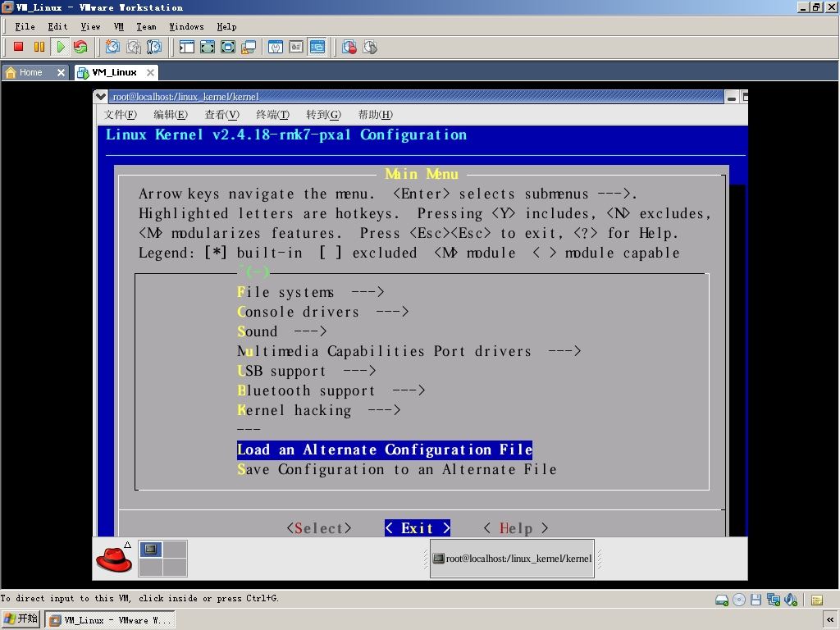Select the VM_Linux tab
840x630 pixels.
pos(114,72)
